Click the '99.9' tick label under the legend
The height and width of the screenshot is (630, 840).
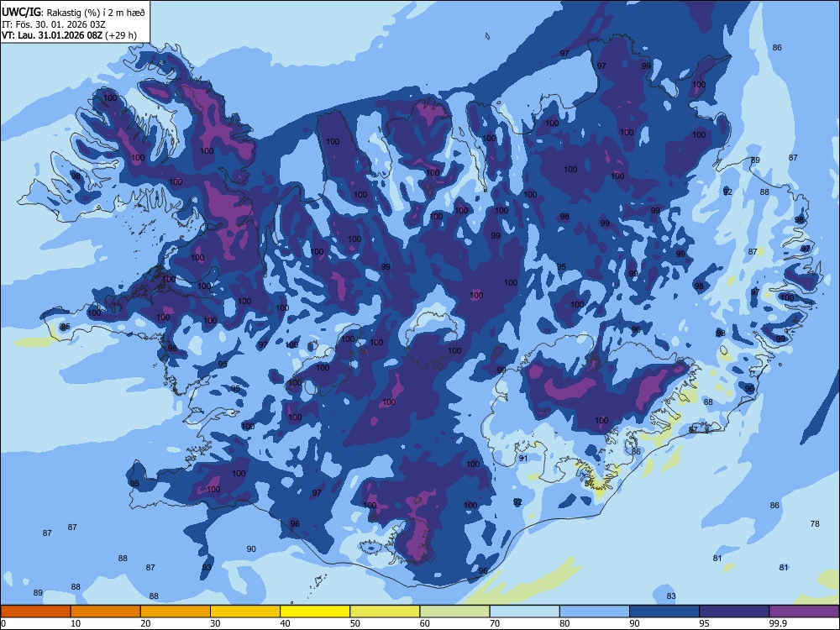click(777, 623)
